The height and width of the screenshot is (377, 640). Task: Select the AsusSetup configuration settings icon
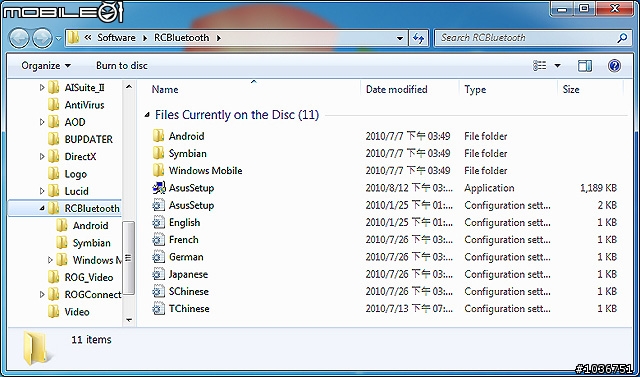click(158, 205)
